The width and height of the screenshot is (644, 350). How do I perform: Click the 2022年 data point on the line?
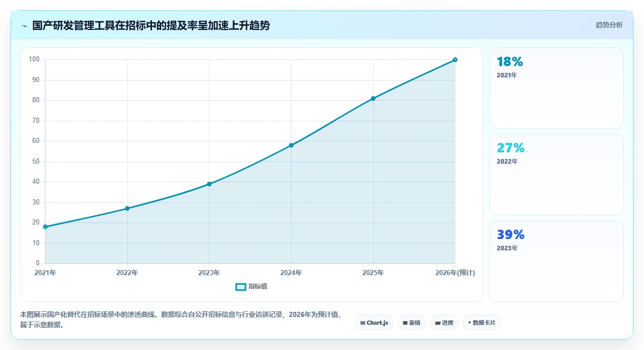tap(127, 209)
